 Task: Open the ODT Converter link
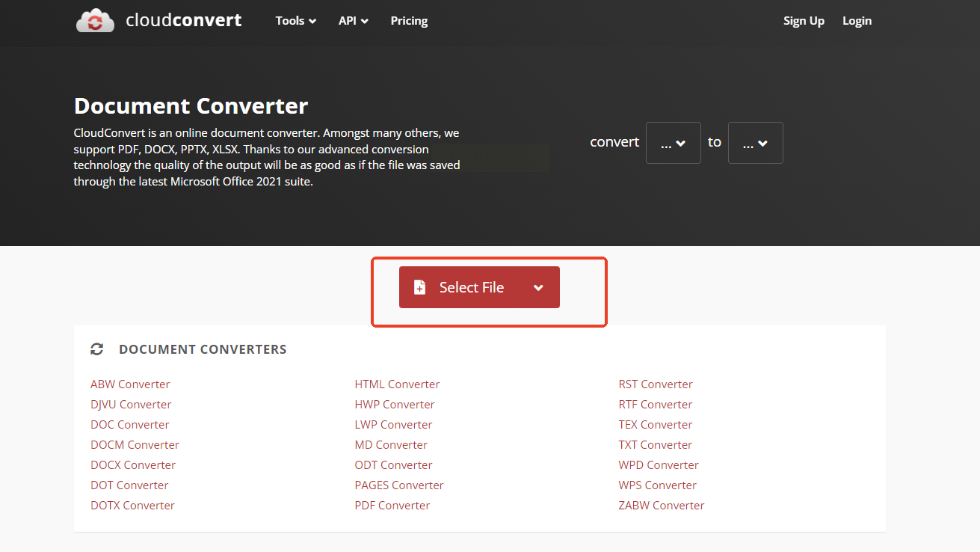(394, 465)
